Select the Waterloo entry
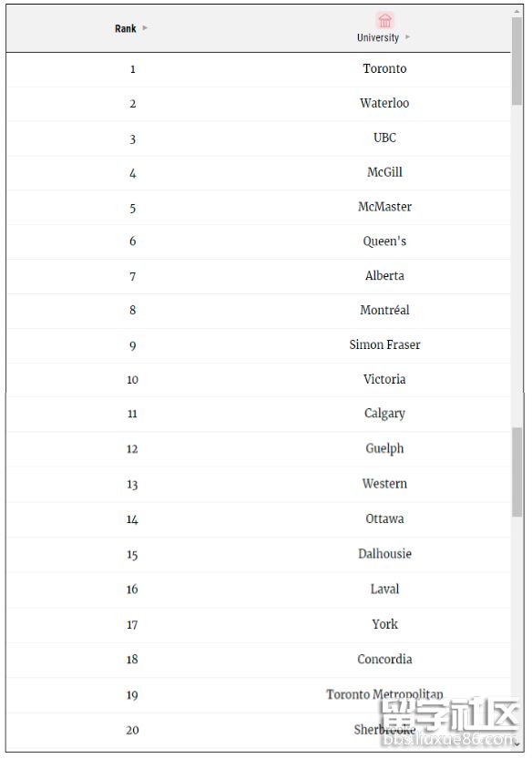Screen dimensions: 532x759 384,103
